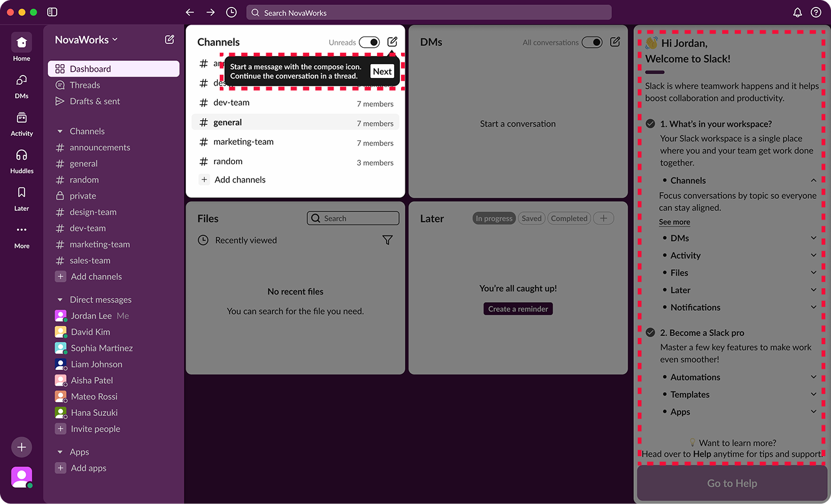
Task: Expand the Activity item in welcome panel
Action: tap(813, 255)
